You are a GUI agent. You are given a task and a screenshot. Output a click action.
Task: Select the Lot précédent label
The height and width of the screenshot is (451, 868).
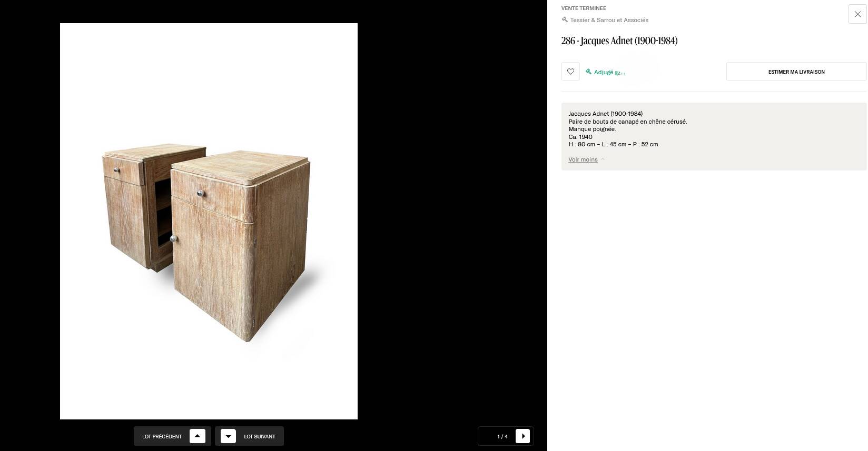coord(162,436)
